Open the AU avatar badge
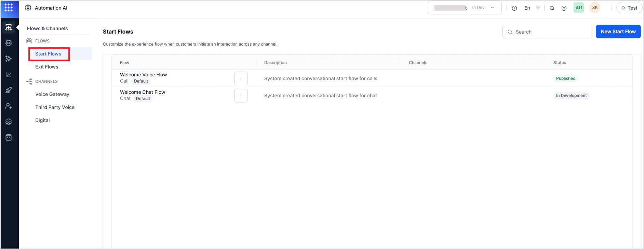This screenshot has height=249, width=644. tap(579, 8)
